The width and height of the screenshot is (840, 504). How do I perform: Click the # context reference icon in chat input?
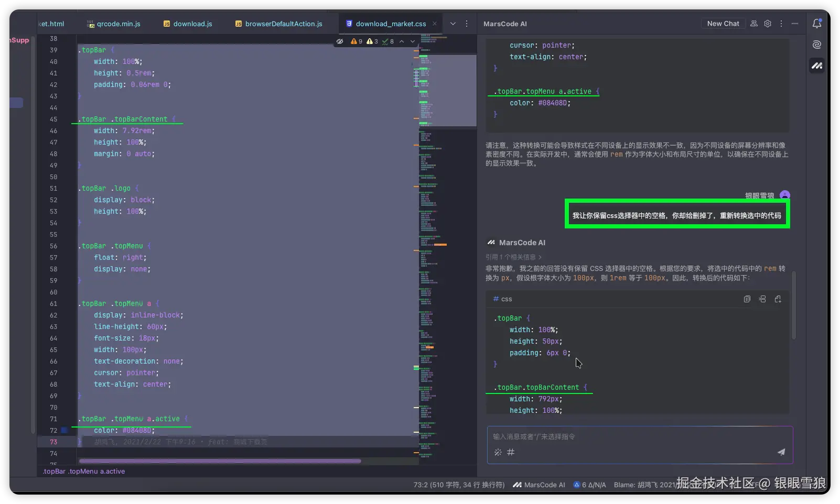[x=511, y=452]
